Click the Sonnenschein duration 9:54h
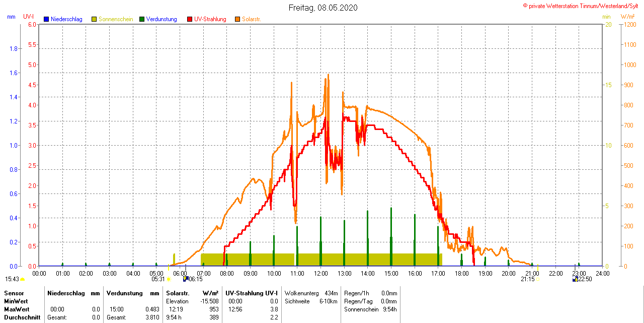This screenshot has height=323, width=644. pos(390,309)
